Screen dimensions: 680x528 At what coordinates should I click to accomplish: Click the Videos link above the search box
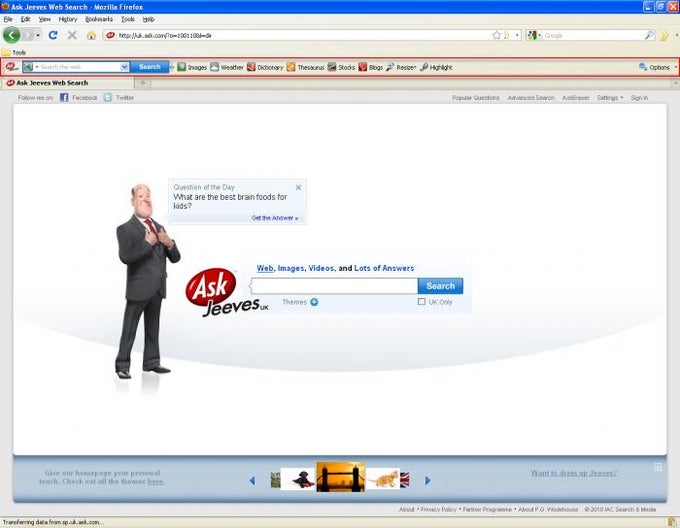pos(321,268)
